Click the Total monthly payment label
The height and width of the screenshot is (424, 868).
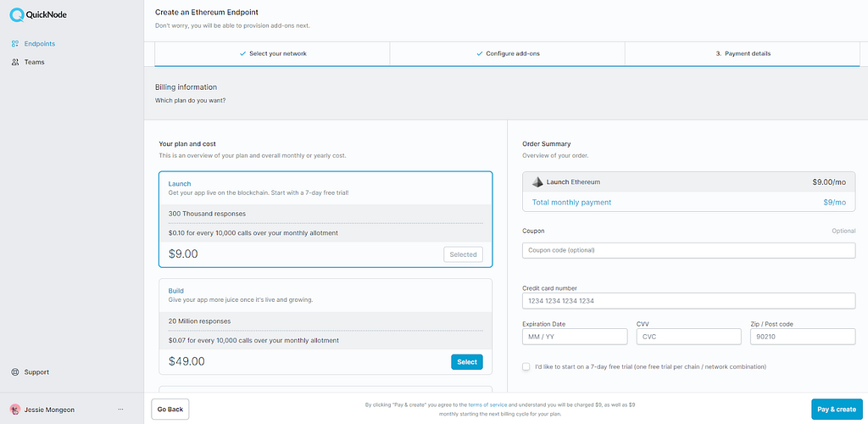coord(572,203)
